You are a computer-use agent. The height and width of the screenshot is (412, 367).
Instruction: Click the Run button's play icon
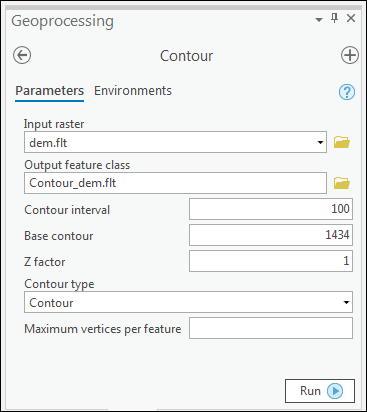coord(335,391)
